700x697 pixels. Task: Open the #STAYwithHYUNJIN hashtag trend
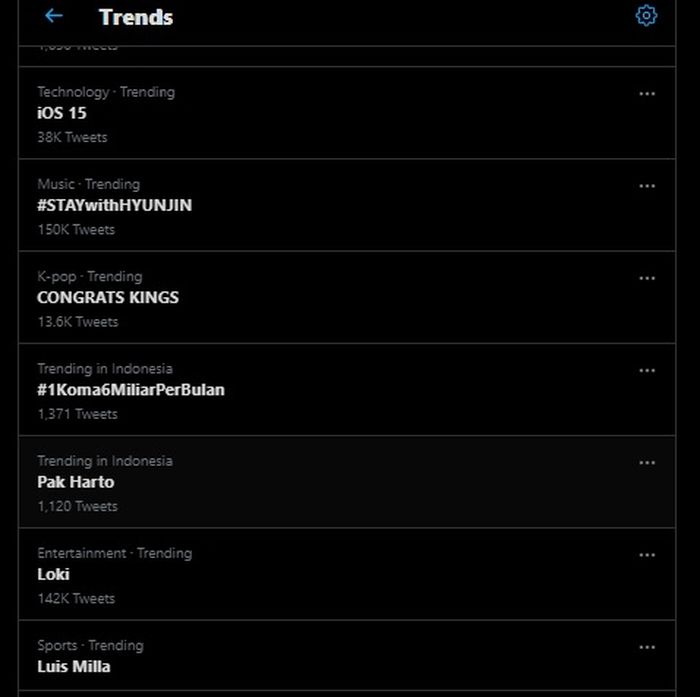click(x=114, y=205)
